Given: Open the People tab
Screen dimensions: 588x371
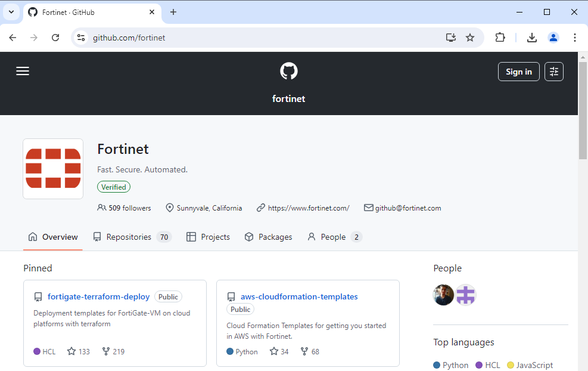Looking at the screenshot, I should tap(332, 237).
